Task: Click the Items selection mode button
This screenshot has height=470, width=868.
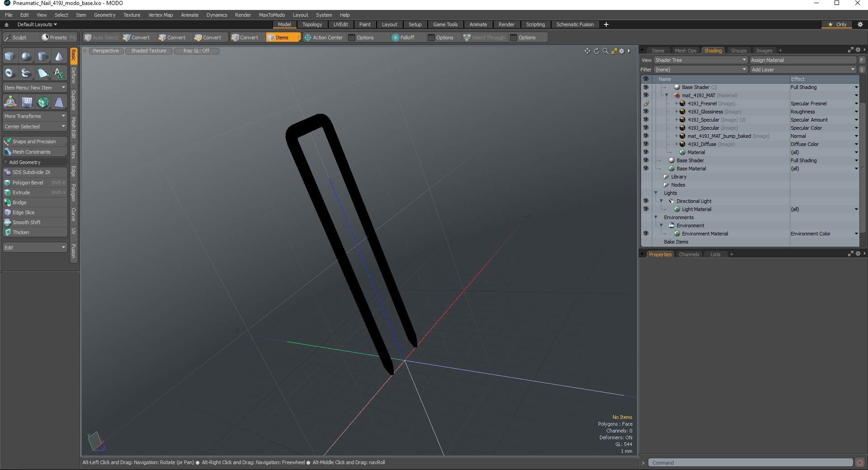Action: (283, 38)
